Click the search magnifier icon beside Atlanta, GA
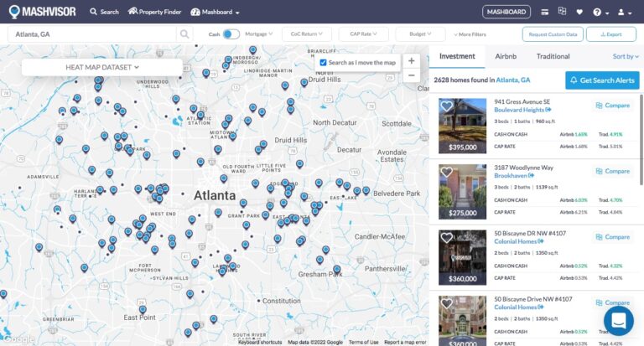Image resolution: width=644 pixels, height=346 pixels. point(184,34)
